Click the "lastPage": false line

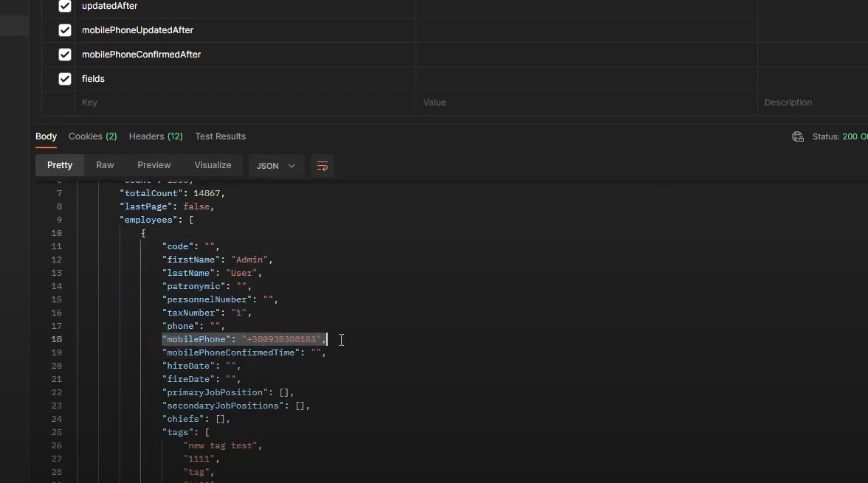tap(167, 207)
